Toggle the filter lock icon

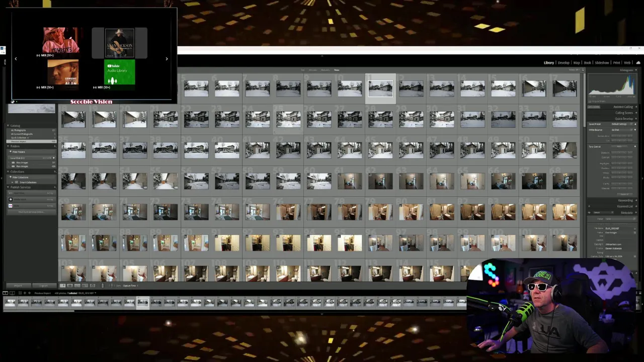click(x=583, y=70)
